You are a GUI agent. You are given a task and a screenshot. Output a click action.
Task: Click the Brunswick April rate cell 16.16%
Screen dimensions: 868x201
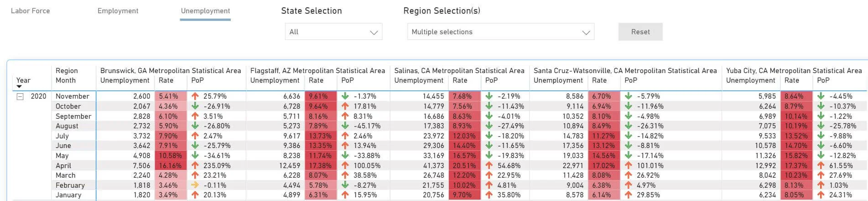[x=171, y=166]
